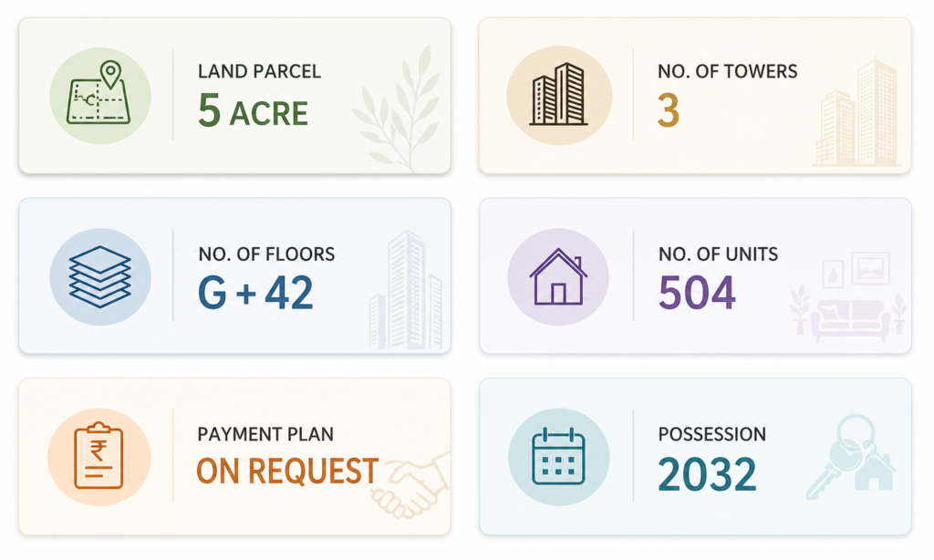Click the G + 42 floors value

(255, 292)
